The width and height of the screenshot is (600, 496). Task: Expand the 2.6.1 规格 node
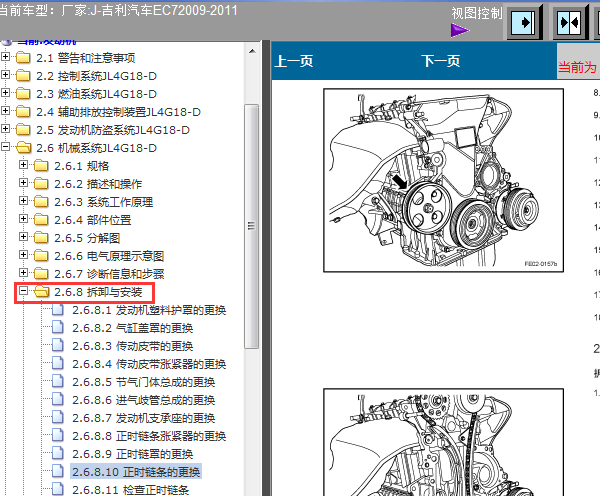[23, 165]
